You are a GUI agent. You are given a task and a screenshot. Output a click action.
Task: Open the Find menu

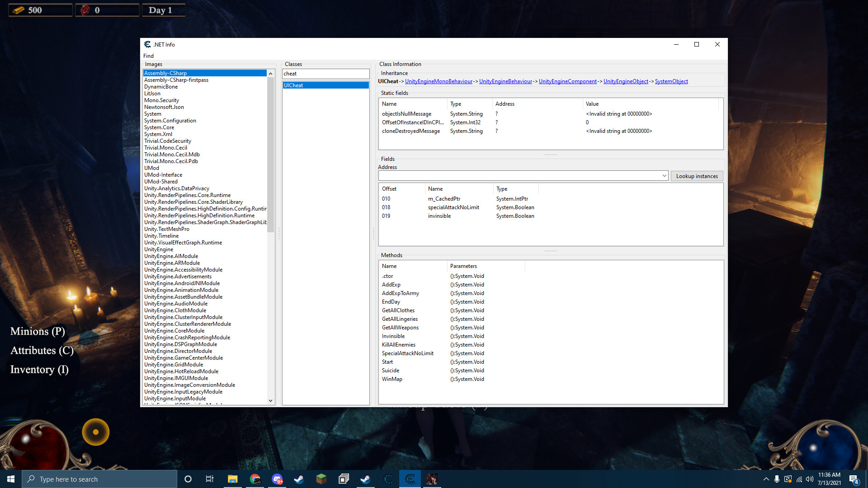(x=148, y=56)
